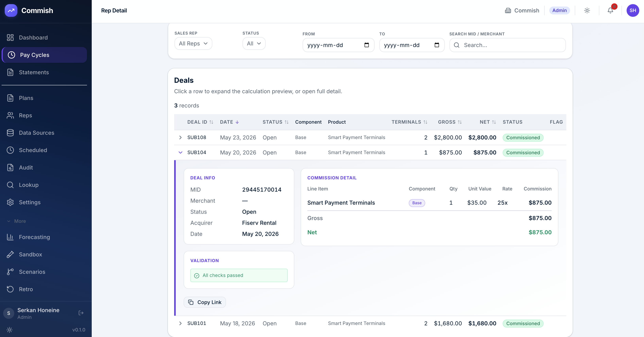Click the Commish logo icon

tap(11, 10)
